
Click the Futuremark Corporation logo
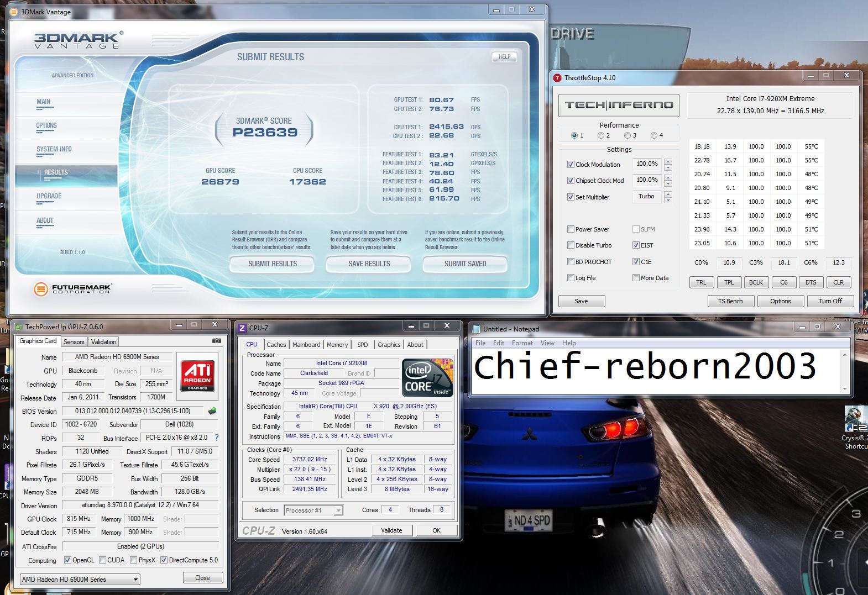pos(72,288)
